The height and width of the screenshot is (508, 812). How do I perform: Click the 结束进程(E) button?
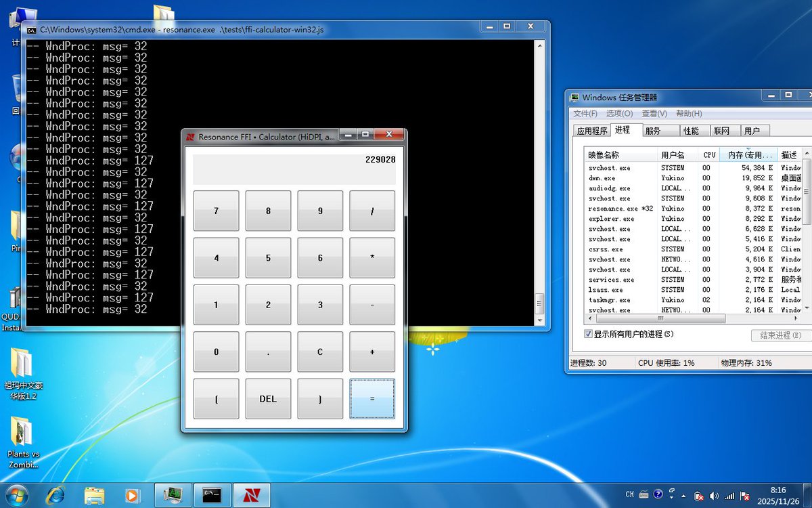click(780, 335)
